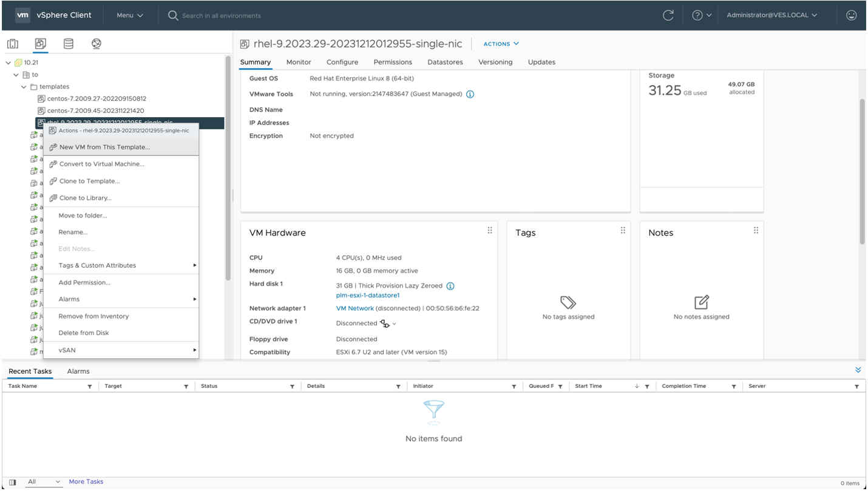868x491 pixels.
Task: Collapse the templates folder in the tree
Action: tap(24, 86)
